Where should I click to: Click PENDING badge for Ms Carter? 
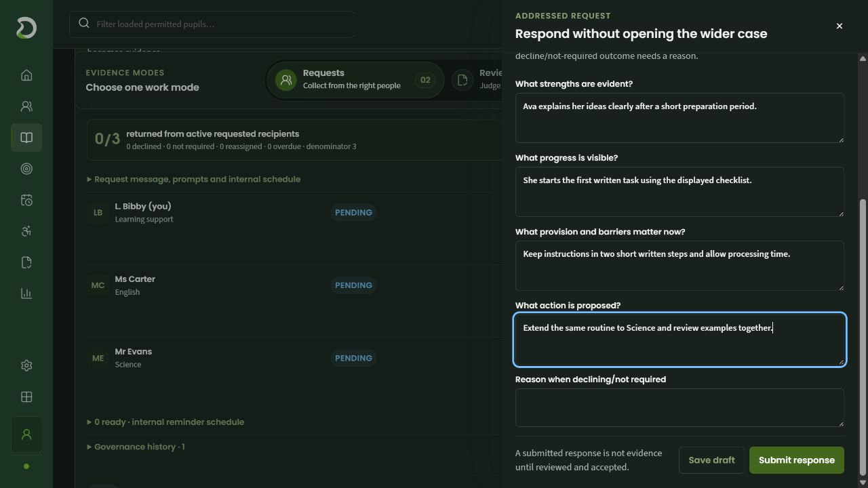point(353,285)
